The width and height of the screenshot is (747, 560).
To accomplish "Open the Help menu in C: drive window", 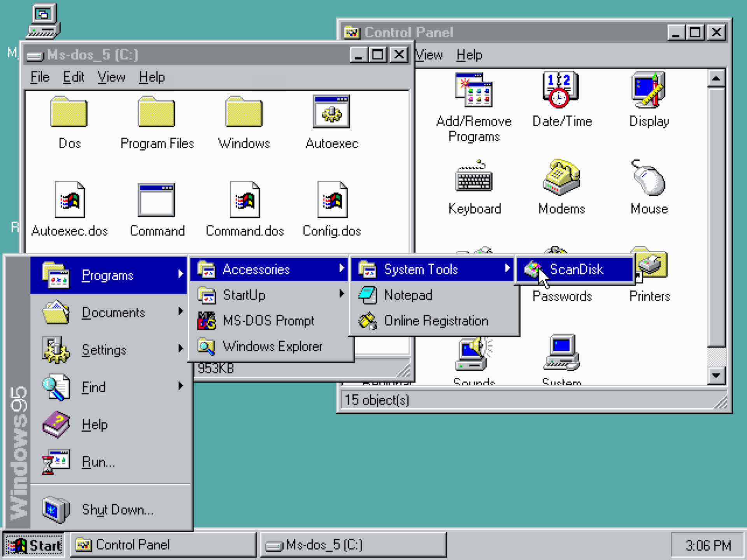I will (152, 77).
